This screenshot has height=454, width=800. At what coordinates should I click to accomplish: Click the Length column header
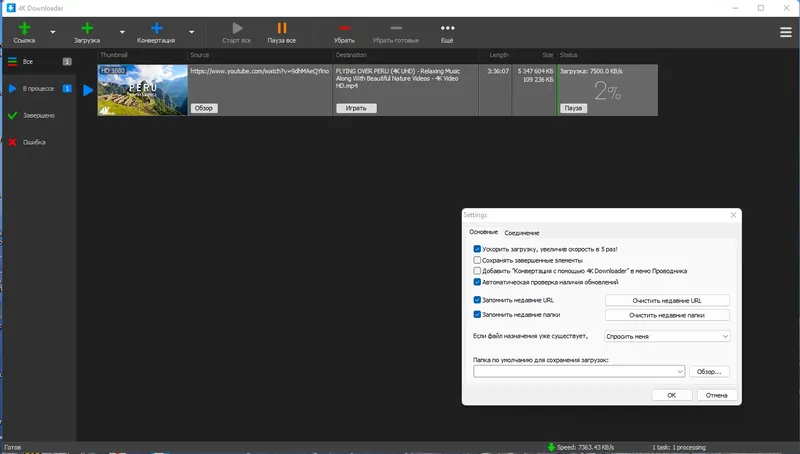coord(499,55)
